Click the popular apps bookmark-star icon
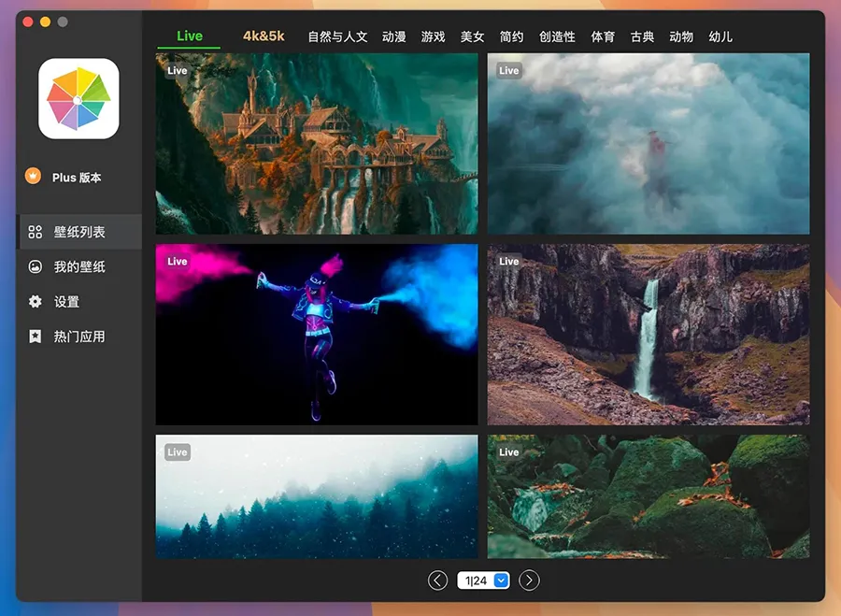Screen dimensions: 841x616 tap(35, 337)
